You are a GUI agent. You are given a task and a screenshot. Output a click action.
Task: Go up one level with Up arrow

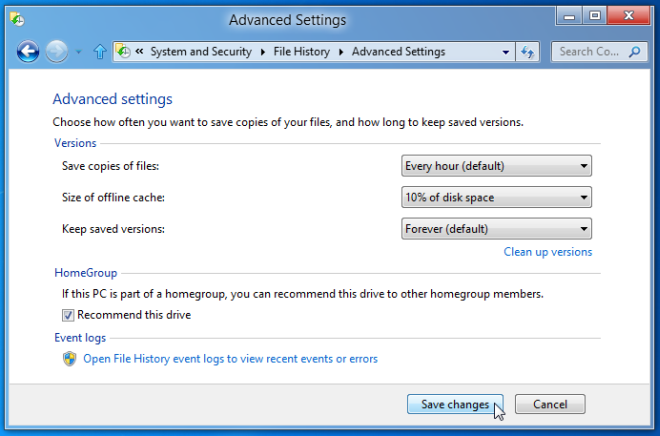pos(100,52)
